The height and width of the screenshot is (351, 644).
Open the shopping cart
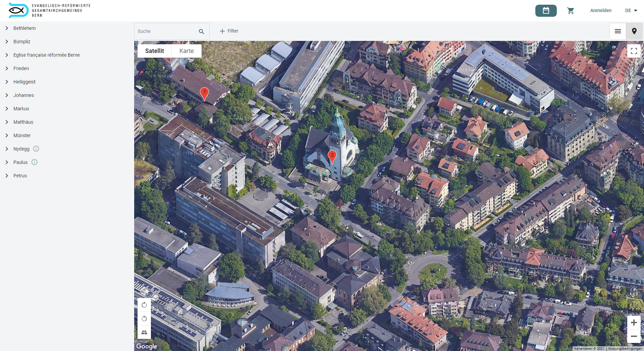coord(571,11)
